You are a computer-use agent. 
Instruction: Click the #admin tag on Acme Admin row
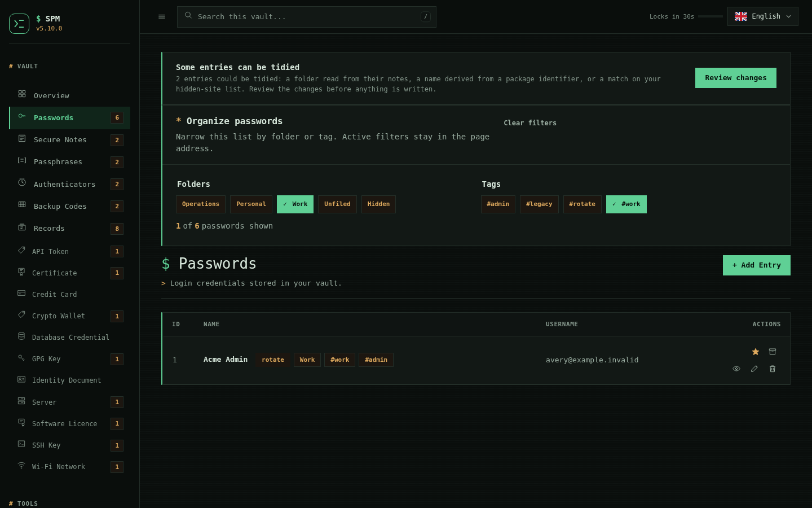(x=376, y=360)
